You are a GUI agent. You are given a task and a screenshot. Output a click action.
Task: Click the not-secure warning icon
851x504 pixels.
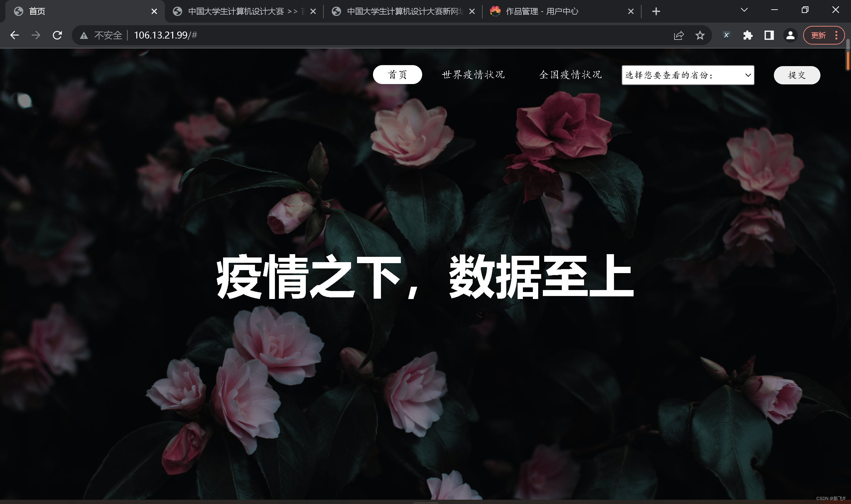(84, 35)
